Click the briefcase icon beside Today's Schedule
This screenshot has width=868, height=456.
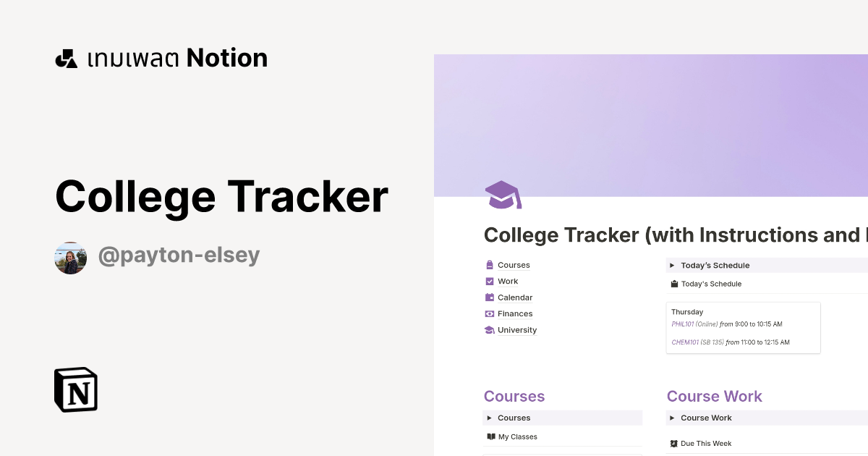[675, 284]
